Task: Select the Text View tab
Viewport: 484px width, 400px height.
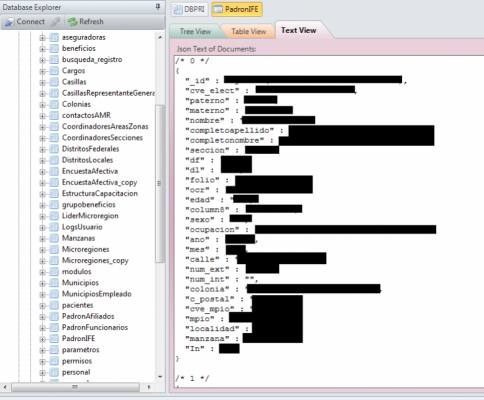Action: click(298, 30)
